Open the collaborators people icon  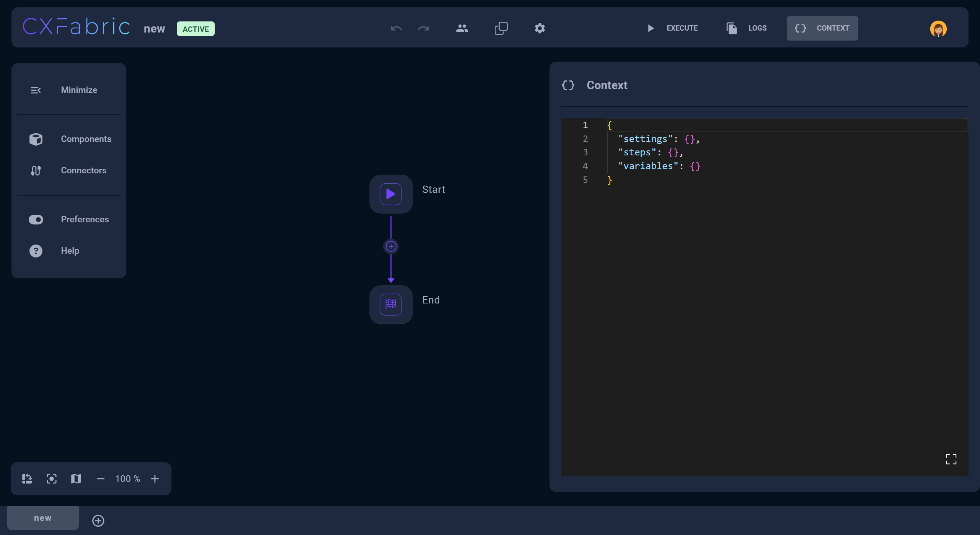coord(462,28)
